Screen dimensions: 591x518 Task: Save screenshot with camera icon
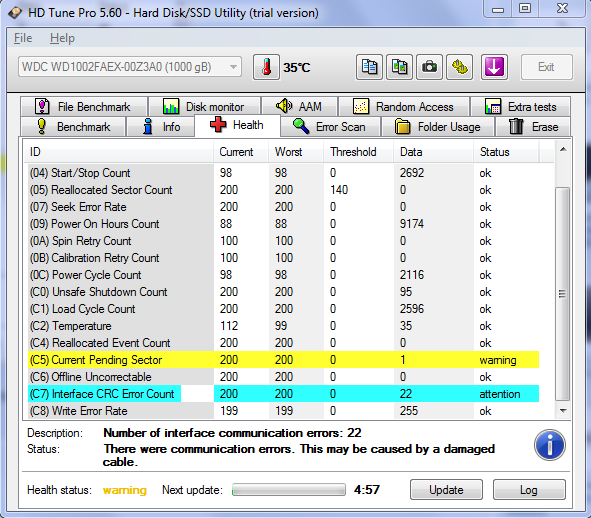click(x=429, y=67)
